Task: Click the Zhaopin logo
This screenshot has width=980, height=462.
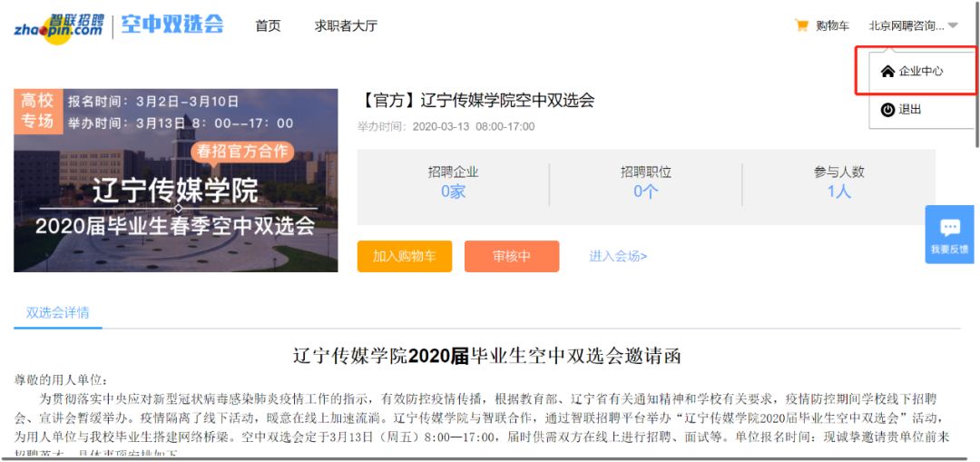Action: 59,28
